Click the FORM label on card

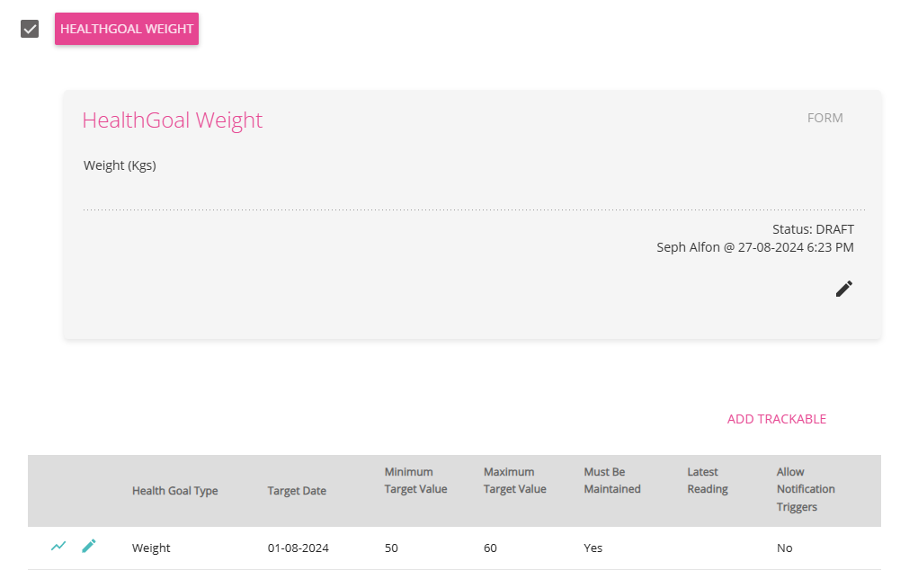824,118
